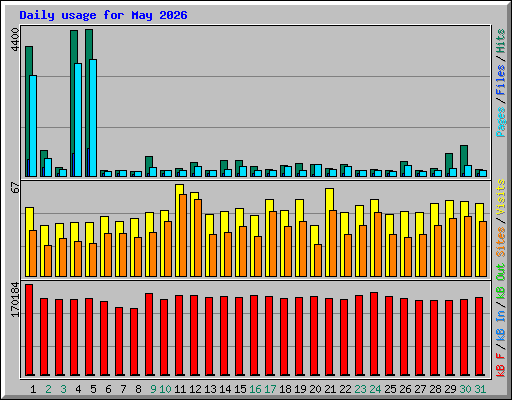The width and height of the screenshot is (512, 400).
Task: Click day 18 on the x-axis
Action: 285,389
